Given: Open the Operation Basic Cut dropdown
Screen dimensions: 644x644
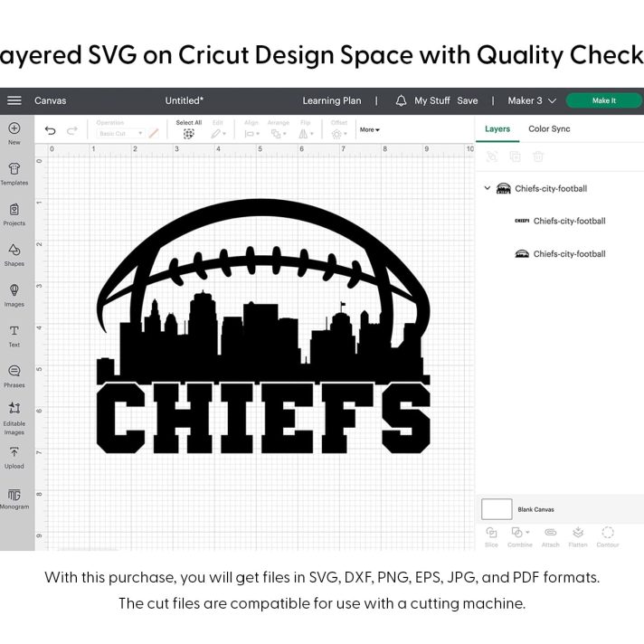Looking at the screenshot, I should [x=121, y=134].
